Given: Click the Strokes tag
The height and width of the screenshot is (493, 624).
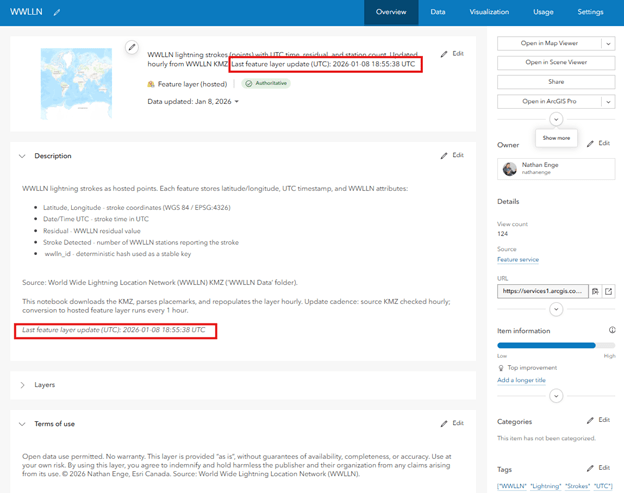Looking at the screenshot, I should coord(577,486).
